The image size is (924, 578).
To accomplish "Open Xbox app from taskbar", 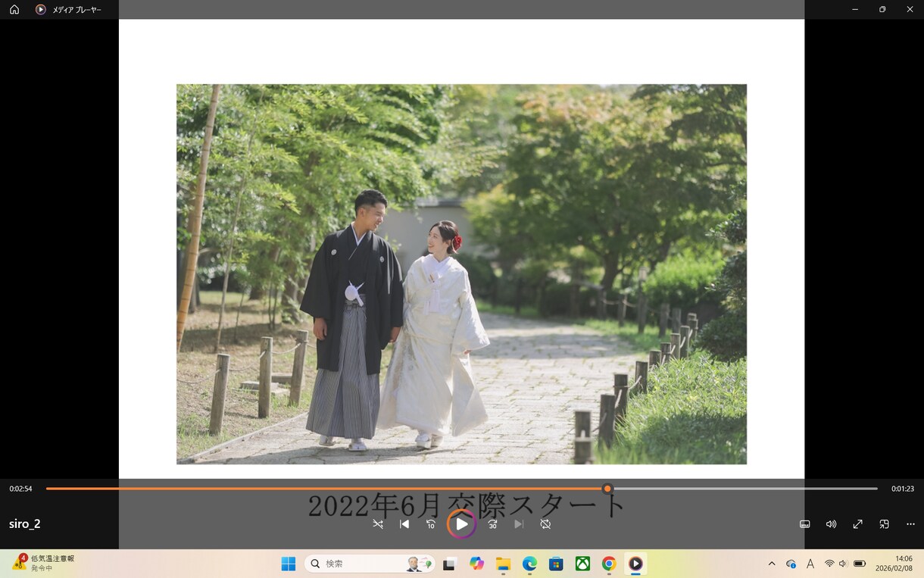I will pyautogui.click(x=582, y=564).
